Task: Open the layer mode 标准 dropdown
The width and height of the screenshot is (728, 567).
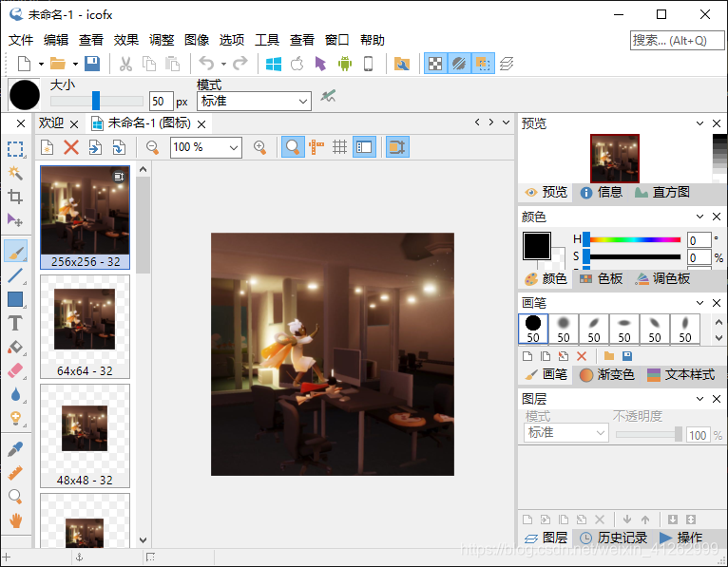Action: pyautogui.click(x=565, y=432)
